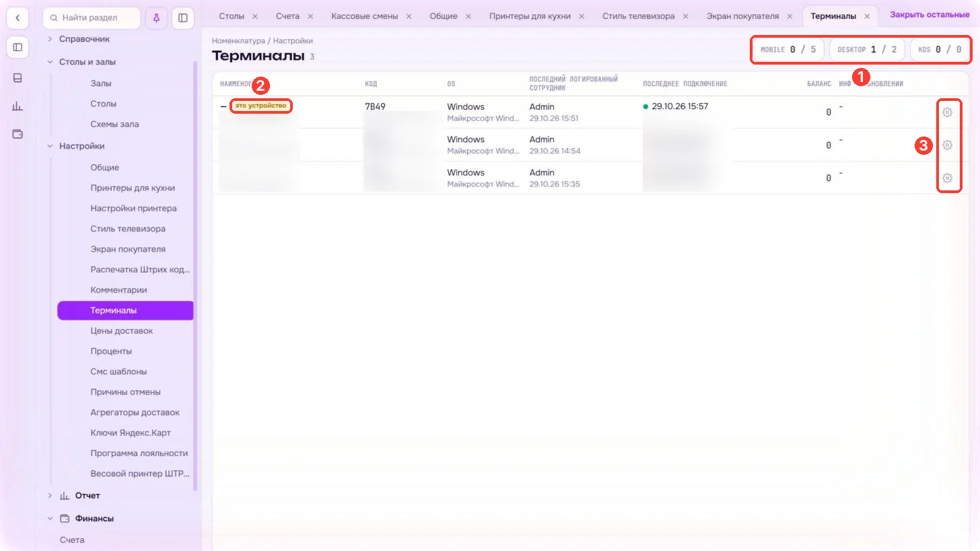Select Смс шаблоны in the sidebar

[x=119, y=372]
